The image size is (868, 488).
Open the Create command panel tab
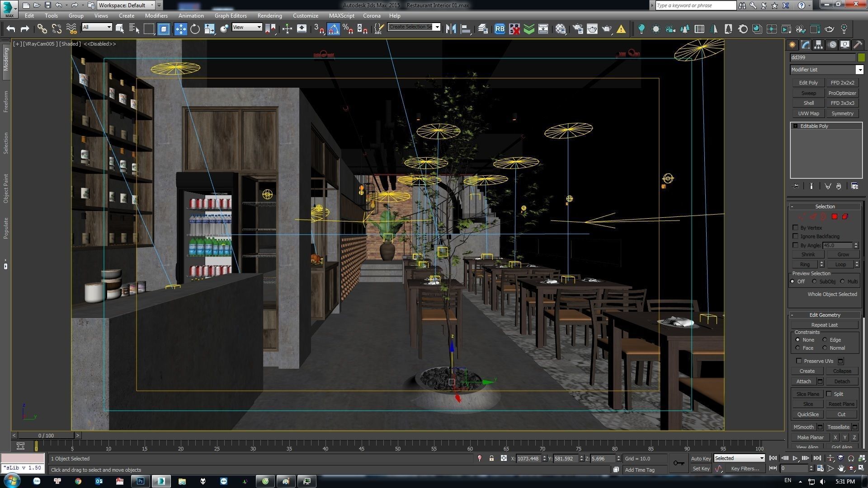coord(792,45)
